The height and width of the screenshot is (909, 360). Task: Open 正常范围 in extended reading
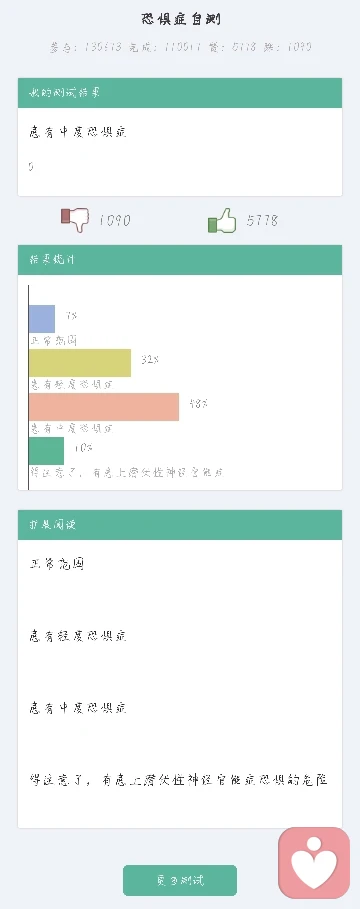click(57, 563)
